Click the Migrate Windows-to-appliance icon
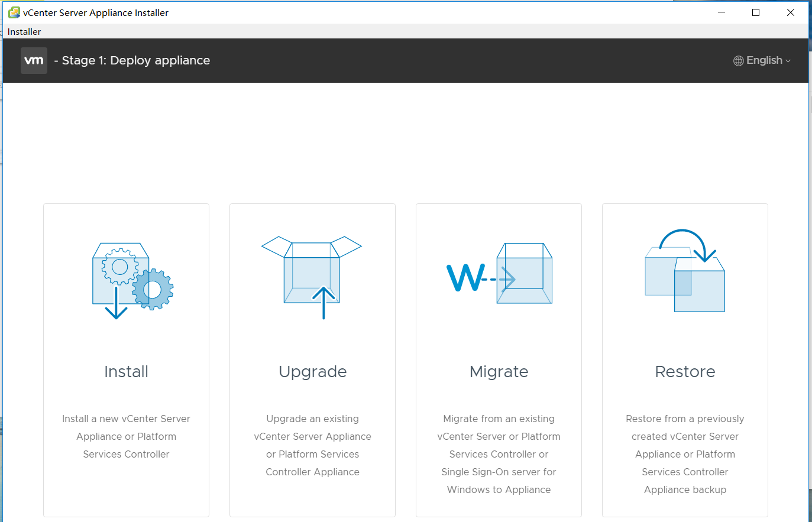Screen dimensions: 812x522 500,273
